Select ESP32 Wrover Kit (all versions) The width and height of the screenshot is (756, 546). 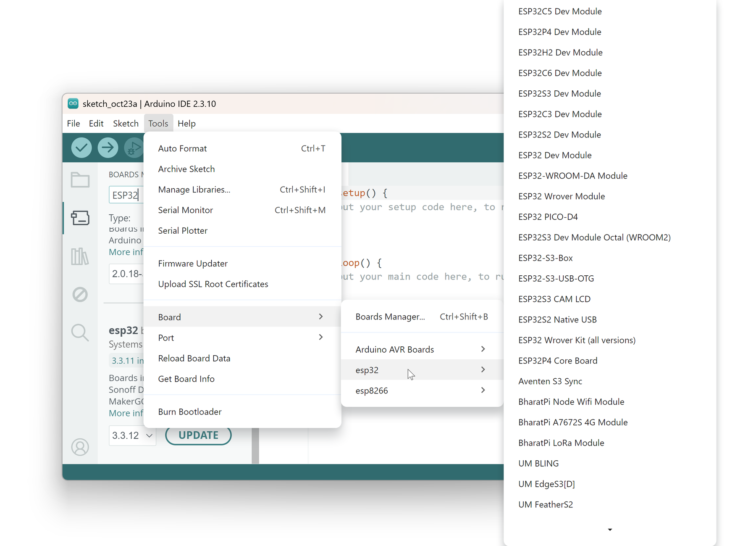click(610, 340)
